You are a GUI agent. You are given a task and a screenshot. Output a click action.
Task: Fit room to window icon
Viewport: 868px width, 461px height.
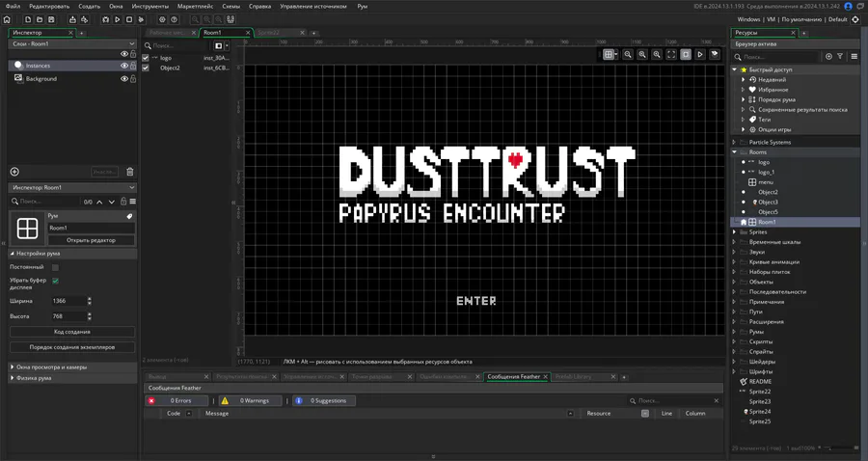(671, 54)
